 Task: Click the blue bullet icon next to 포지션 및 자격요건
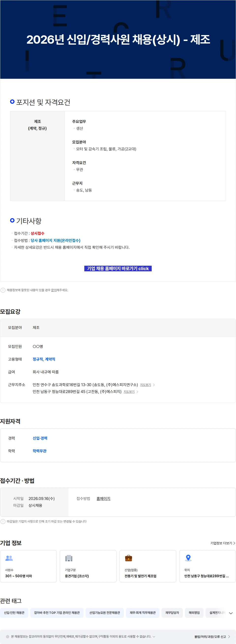pos(12,102)
